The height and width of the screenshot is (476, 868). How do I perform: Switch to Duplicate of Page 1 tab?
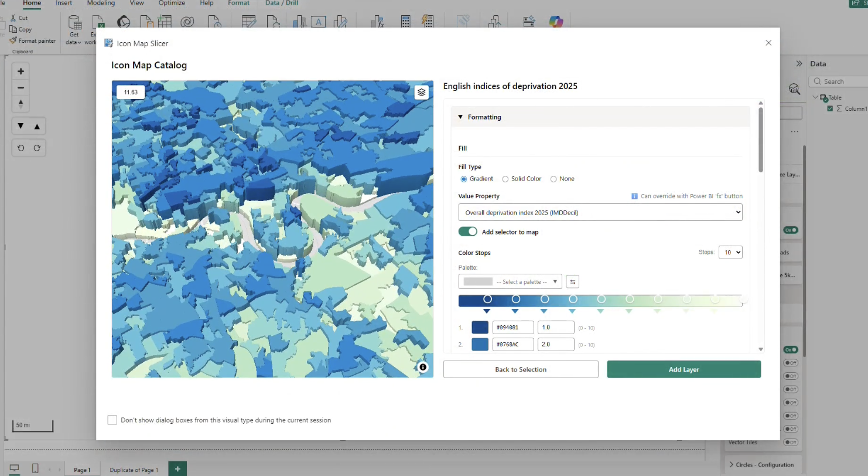[x=134, y=470]
